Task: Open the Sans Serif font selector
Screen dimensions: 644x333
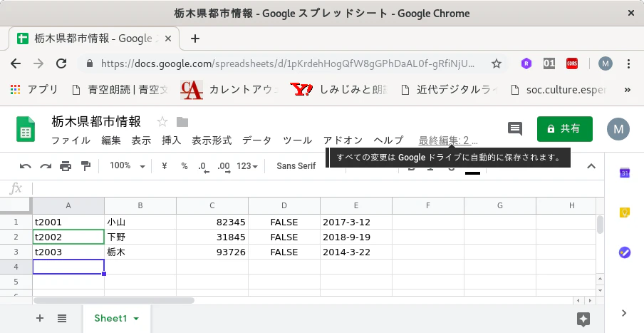Action: coord(296,165)
